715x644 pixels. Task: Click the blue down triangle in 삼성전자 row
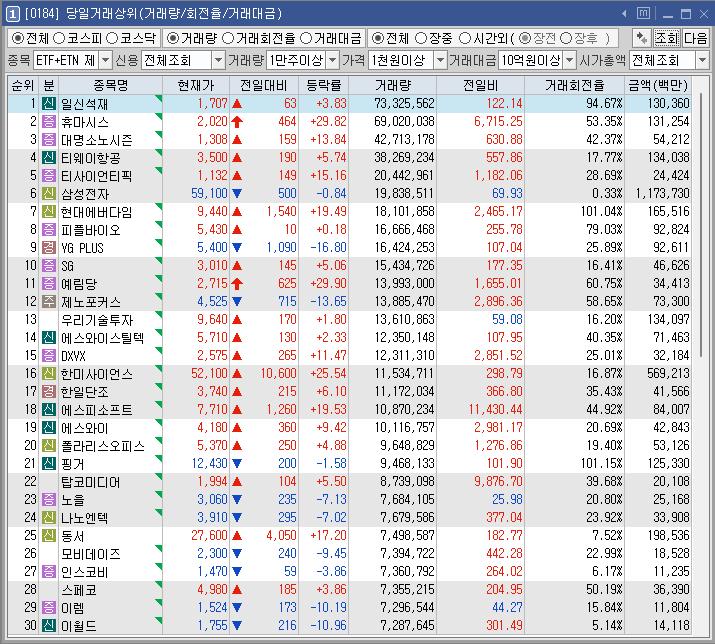point(237,194)
